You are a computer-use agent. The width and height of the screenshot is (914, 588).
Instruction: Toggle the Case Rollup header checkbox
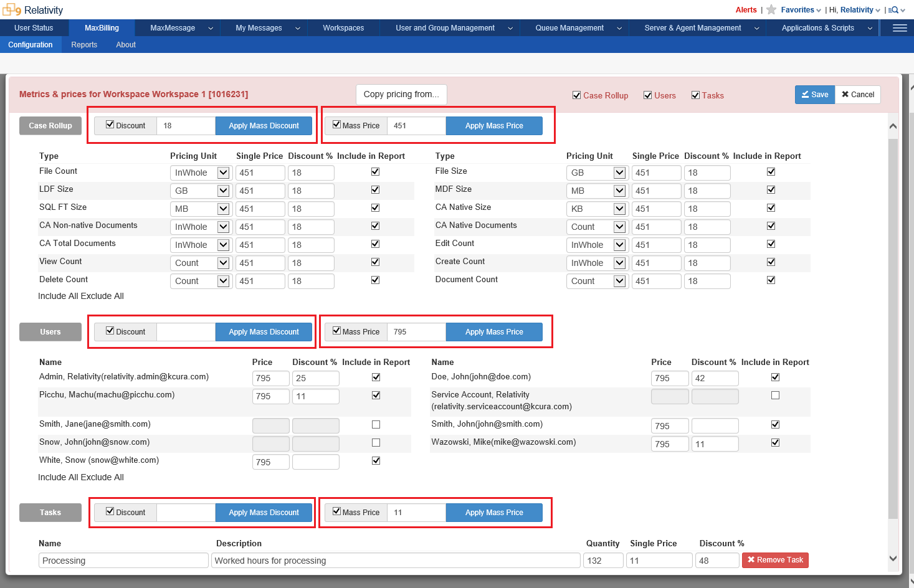click(x=576, y=95)
